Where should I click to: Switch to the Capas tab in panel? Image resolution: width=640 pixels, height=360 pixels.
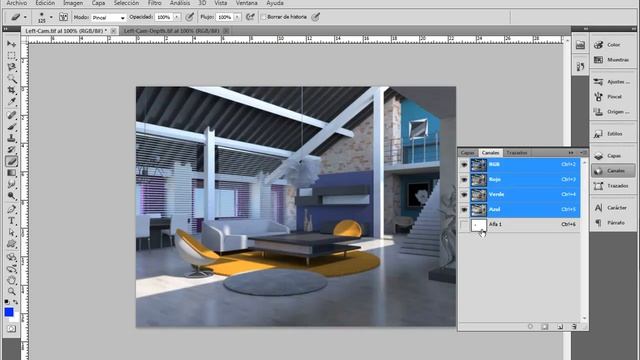[x=467, y=153]
